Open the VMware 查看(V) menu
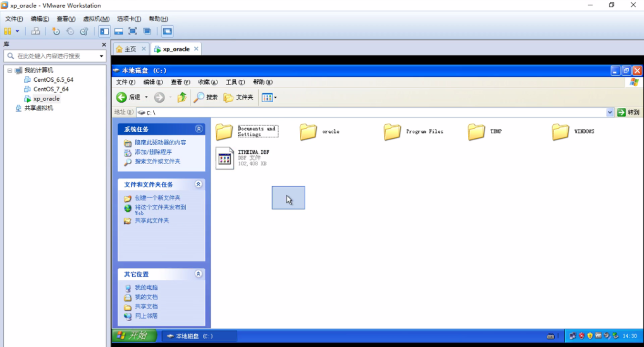The height and width of the screenshot is (347, 644). [x=66, y=19]
